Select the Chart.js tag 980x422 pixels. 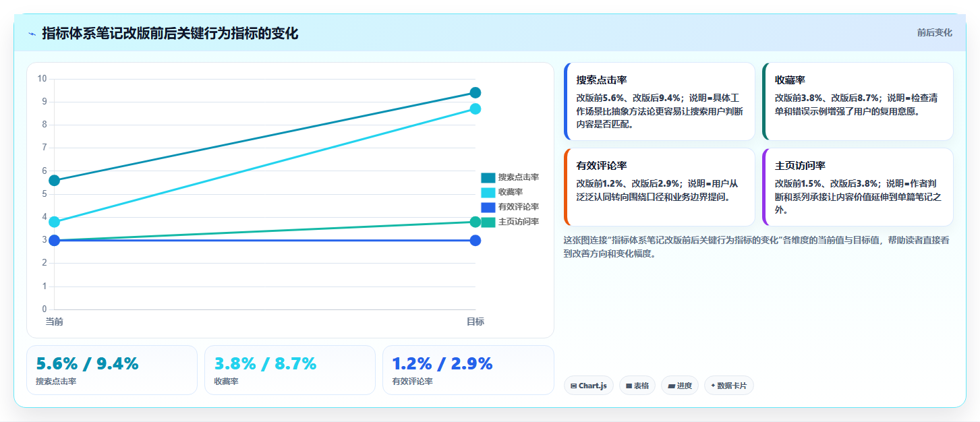[x=588, y=386]
